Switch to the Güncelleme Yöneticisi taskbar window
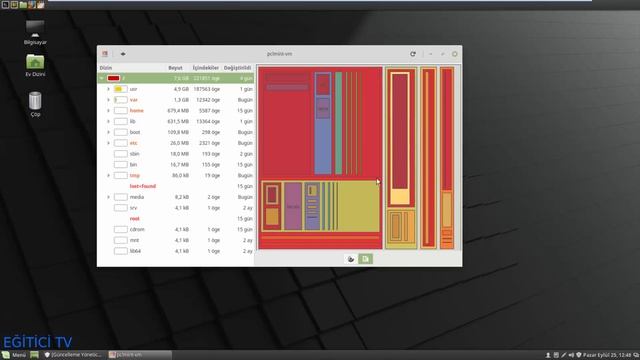This screenshot has height=360, width=640. coord(73,355)
